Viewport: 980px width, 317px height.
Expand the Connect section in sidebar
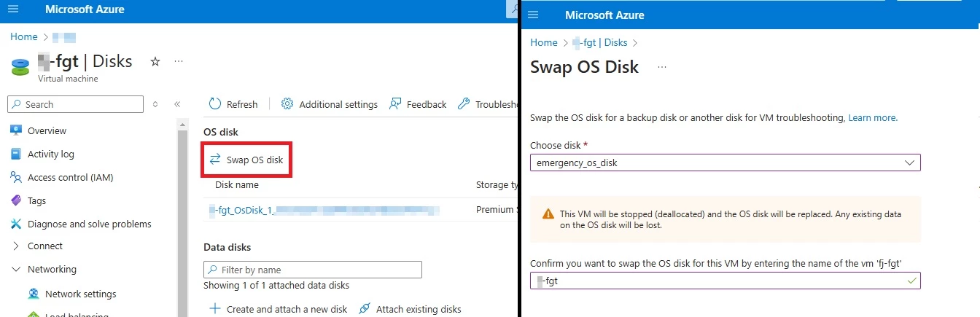tap(17, 246)
